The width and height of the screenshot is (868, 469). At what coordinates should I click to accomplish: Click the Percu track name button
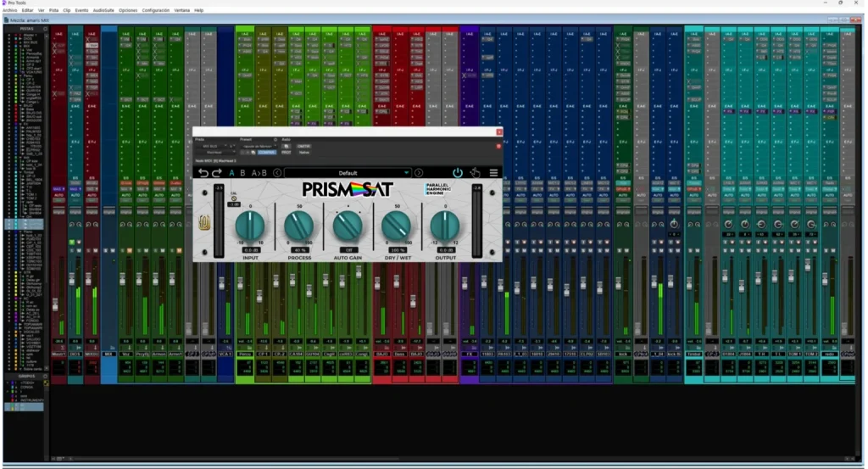tap(245, 354)
